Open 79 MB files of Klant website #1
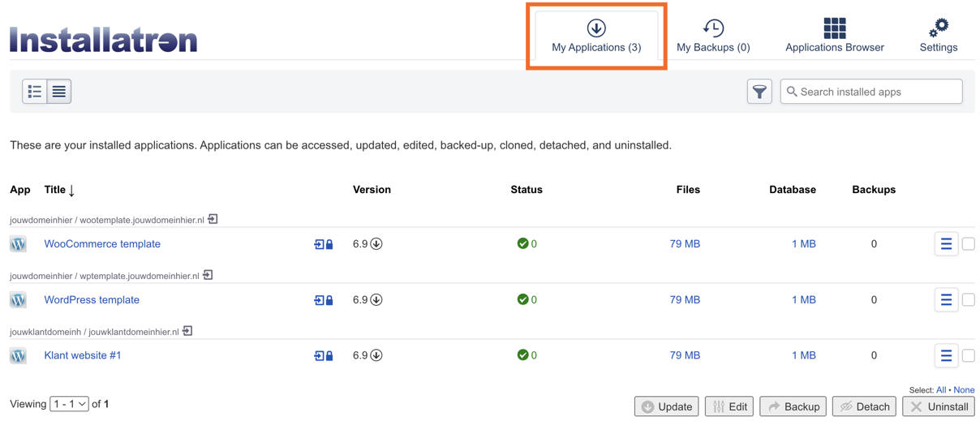 pyautogui.click(x=685, y=355)
